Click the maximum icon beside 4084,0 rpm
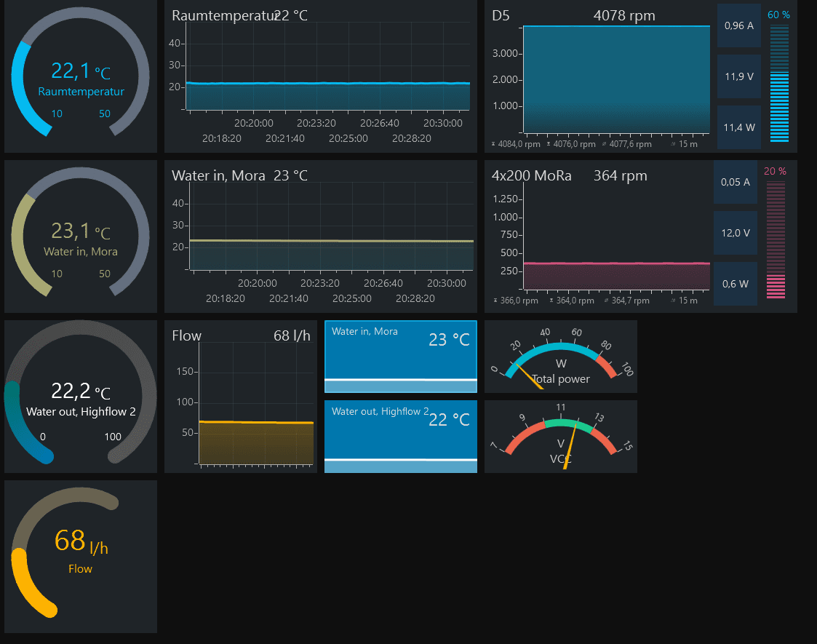The width and height of the screenshot is (817, 644). coord(493,144)
